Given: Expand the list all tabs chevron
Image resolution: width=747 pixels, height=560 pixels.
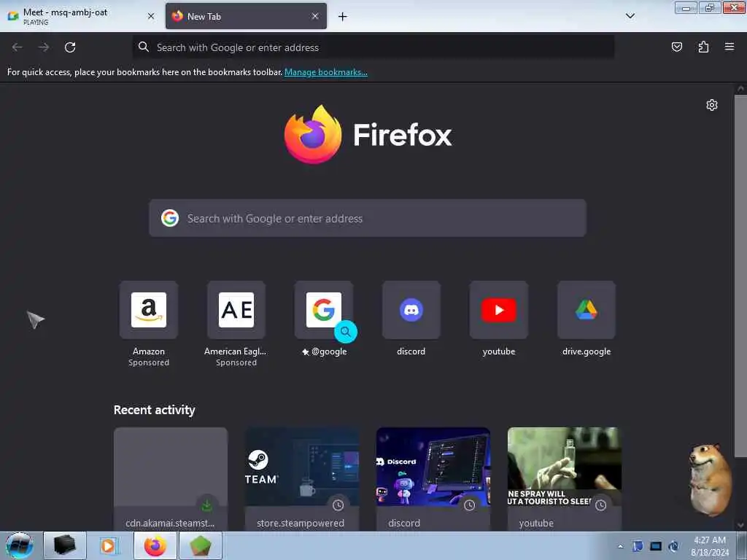Looking at the screenshot, I should tap(630, 16).
